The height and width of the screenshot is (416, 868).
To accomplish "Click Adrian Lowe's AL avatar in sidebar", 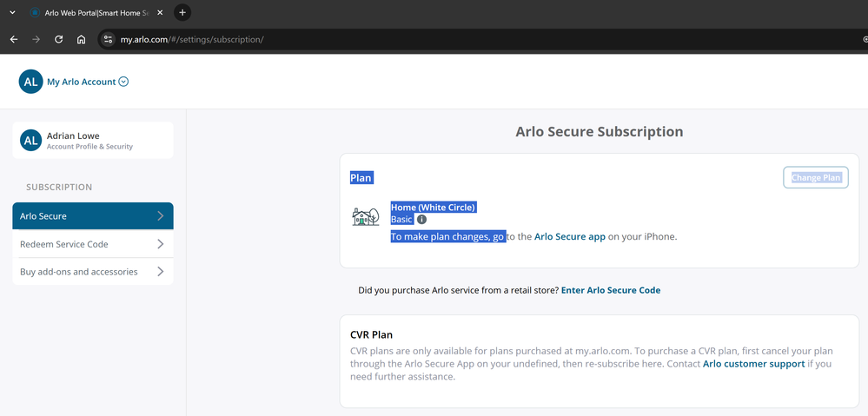I will (x=31, y=141).
